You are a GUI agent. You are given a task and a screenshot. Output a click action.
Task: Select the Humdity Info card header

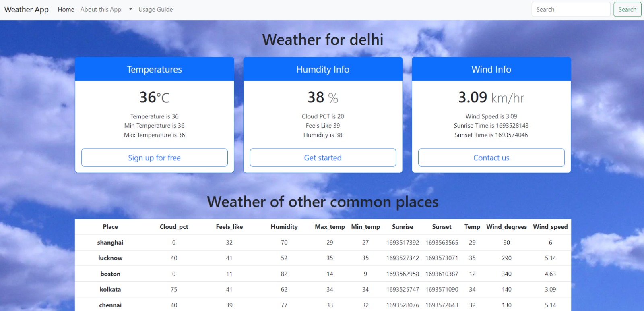[x=323, y=69]
